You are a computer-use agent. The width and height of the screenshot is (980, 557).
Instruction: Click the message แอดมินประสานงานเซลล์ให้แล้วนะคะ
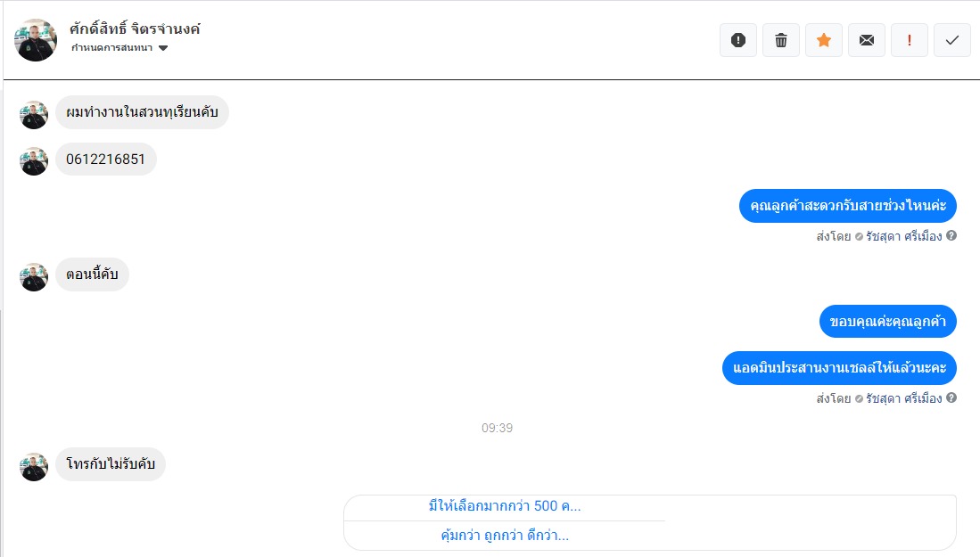click(x=839, y=368)
